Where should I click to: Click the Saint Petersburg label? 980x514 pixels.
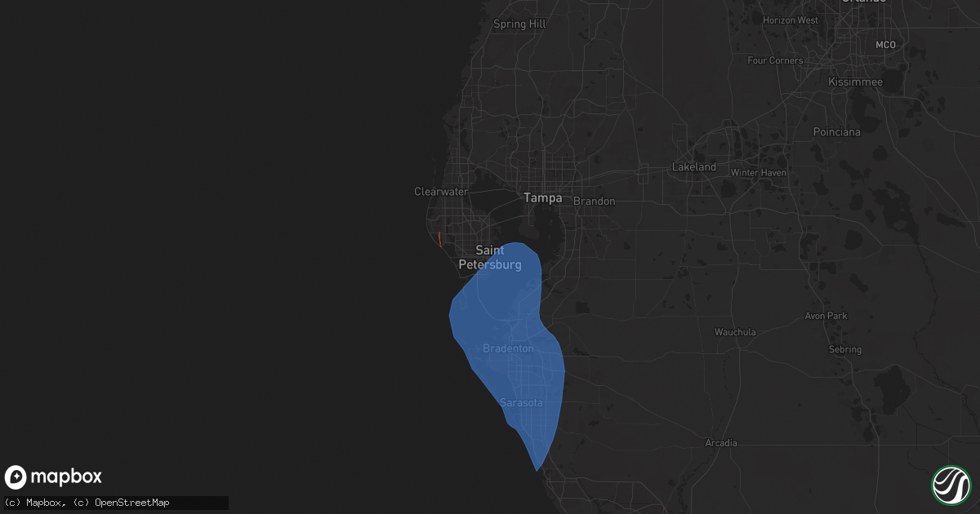pos(490,258)
